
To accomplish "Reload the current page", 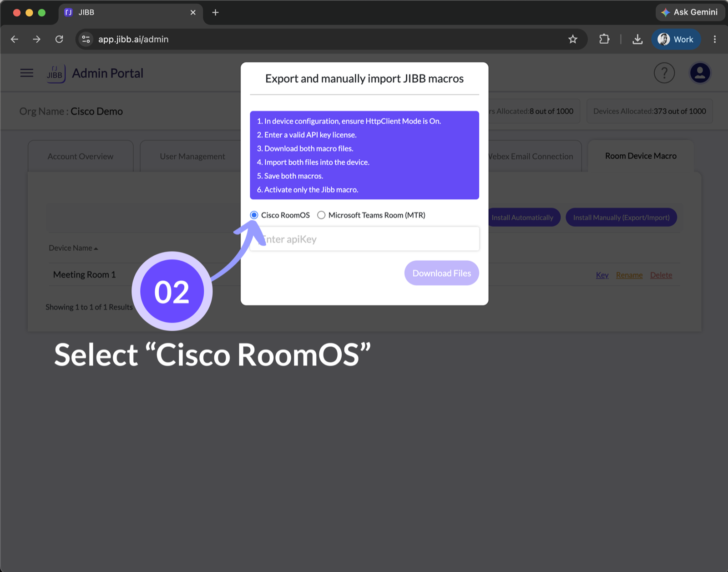I will point(59,39).
